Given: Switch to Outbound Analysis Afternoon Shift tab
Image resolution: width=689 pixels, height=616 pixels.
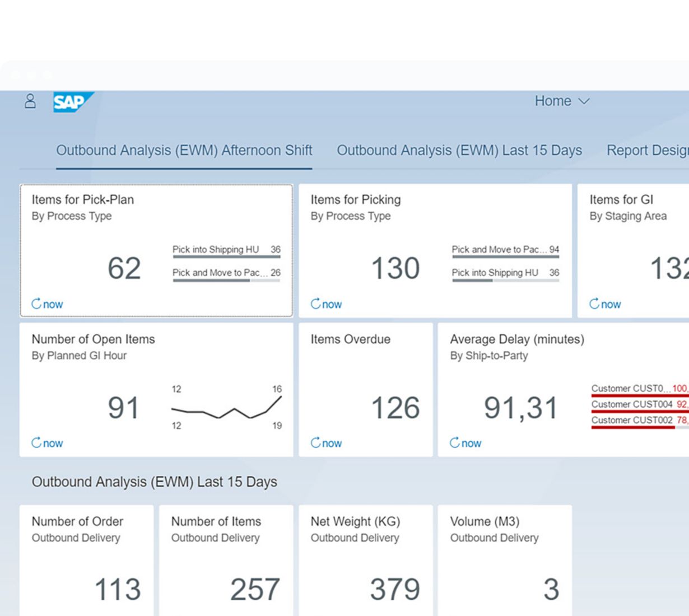Looking at the screenshot, I should (x=184, y=151).
